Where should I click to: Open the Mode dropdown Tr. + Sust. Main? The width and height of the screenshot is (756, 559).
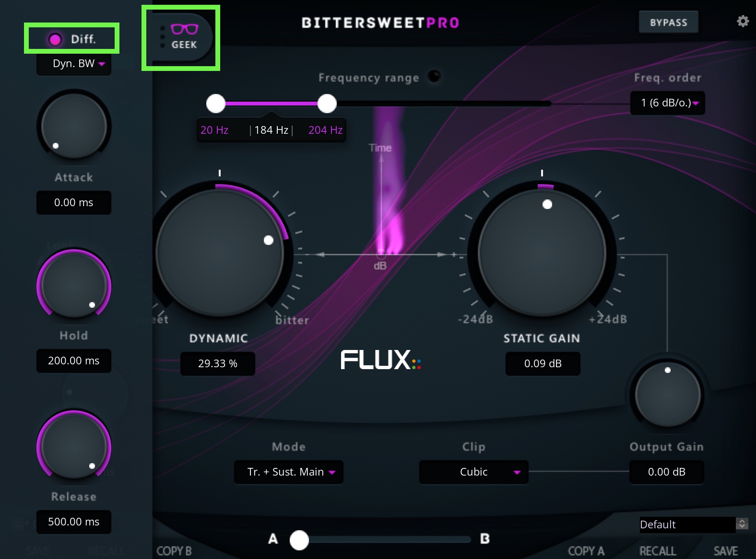pyautogui.click(x=289, y=472)
